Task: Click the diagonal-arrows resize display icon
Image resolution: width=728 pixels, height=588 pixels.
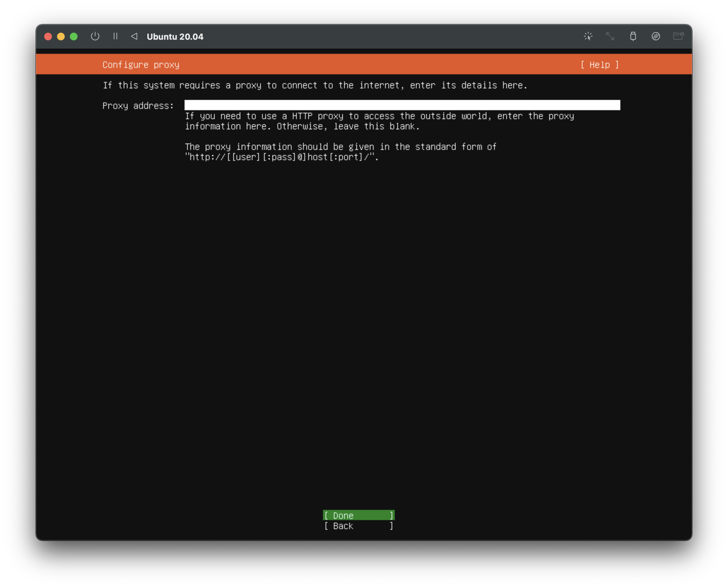Action: coord(610,36)
